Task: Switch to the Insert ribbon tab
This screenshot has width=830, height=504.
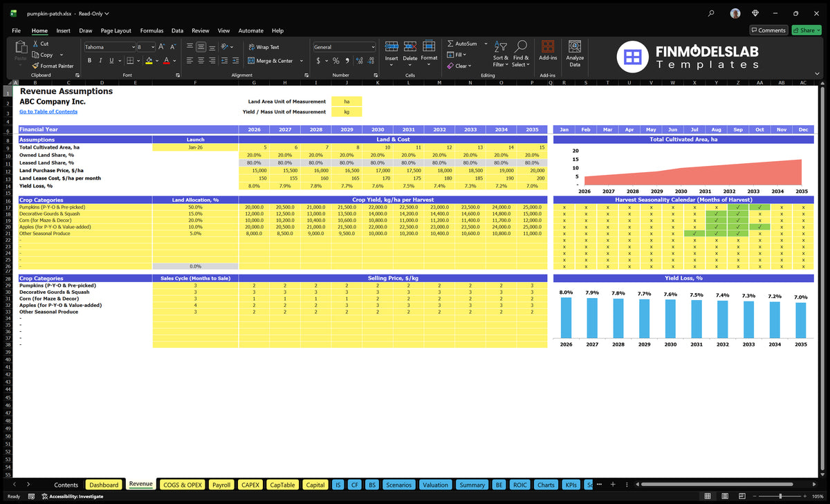Action: coord(63,30)
